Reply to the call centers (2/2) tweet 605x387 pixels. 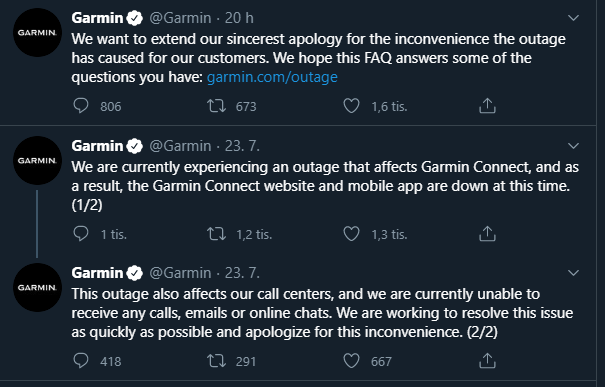tap(81, 361)
